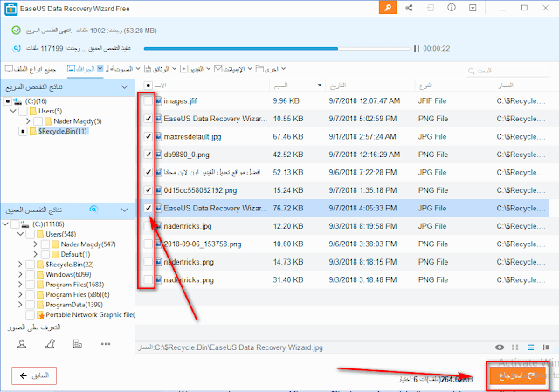The height and width of the screenshot is (392, 559).
Task: Select the images.jfif file name
Action: (180, 101)
